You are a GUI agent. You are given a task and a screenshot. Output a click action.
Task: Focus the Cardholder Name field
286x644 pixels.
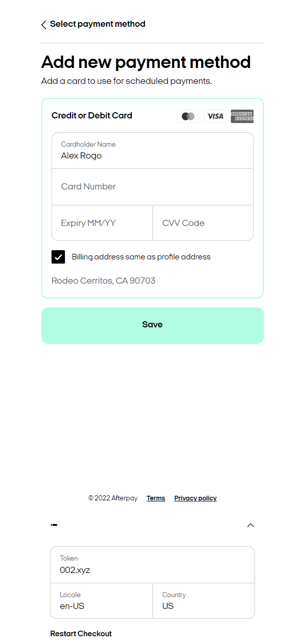click(x=153, y=150)
